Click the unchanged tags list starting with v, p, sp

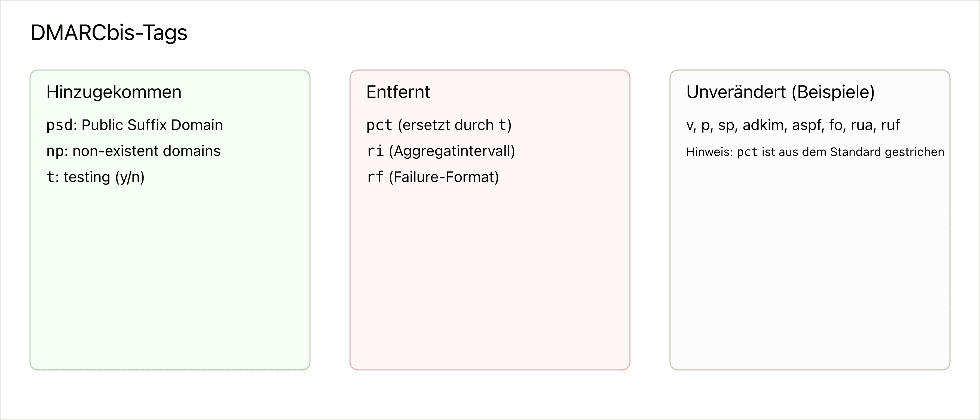pos(793,125)
